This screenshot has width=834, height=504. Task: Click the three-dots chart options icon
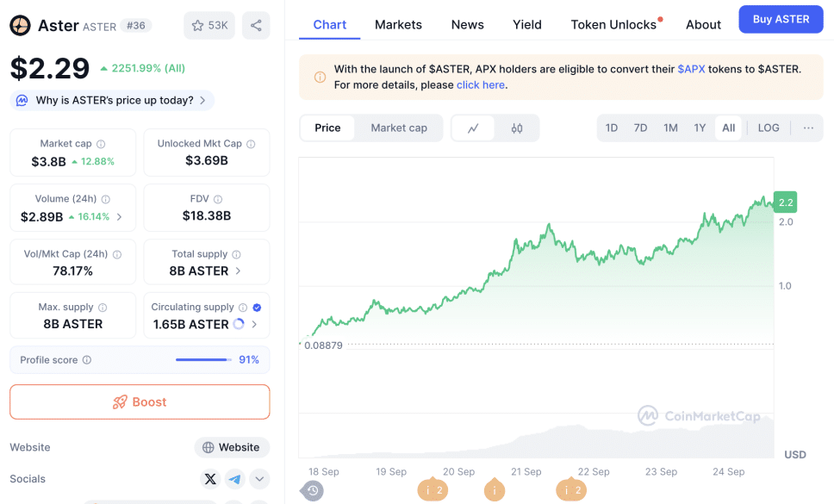[808, 128]
